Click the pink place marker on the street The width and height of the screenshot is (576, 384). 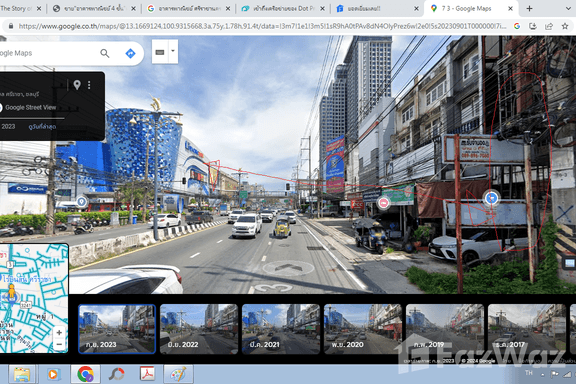[384, 203]
